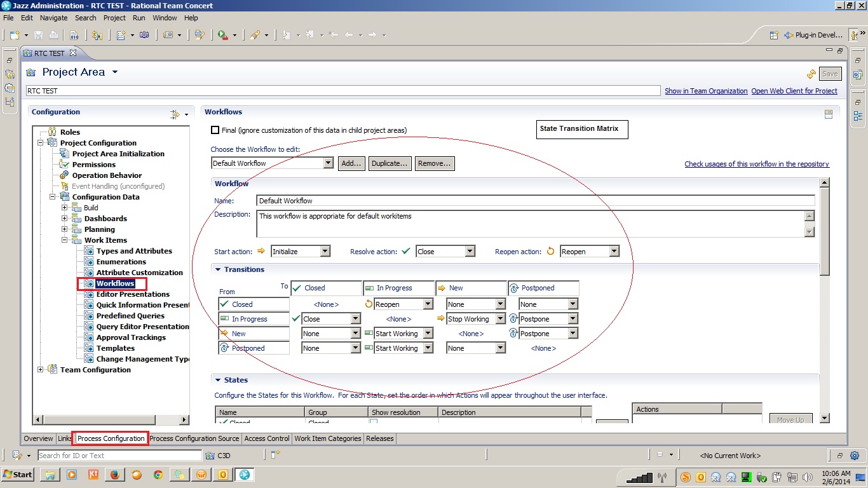The width and height of the screenshot is (868, 488).
Task: Open the Reopen action dropdown
Action: pyautogui.click(x=614, y=252)
